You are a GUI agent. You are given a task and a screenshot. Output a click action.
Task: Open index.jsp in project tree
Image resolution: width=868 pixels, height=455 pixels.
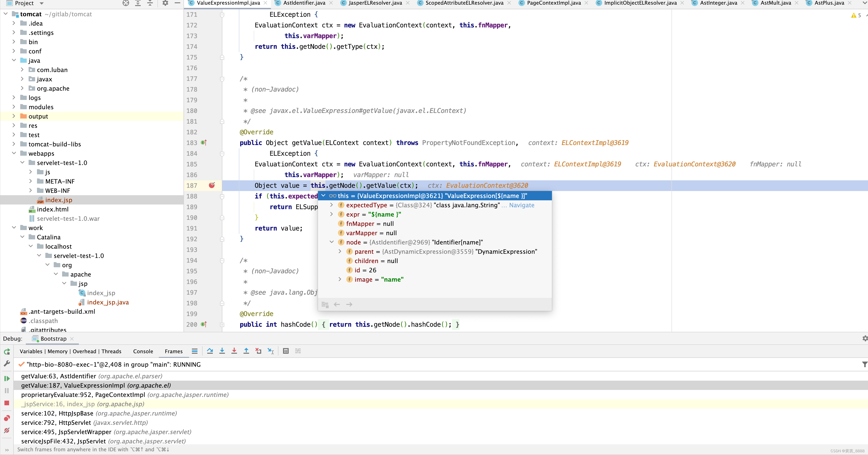coord(59,200)
